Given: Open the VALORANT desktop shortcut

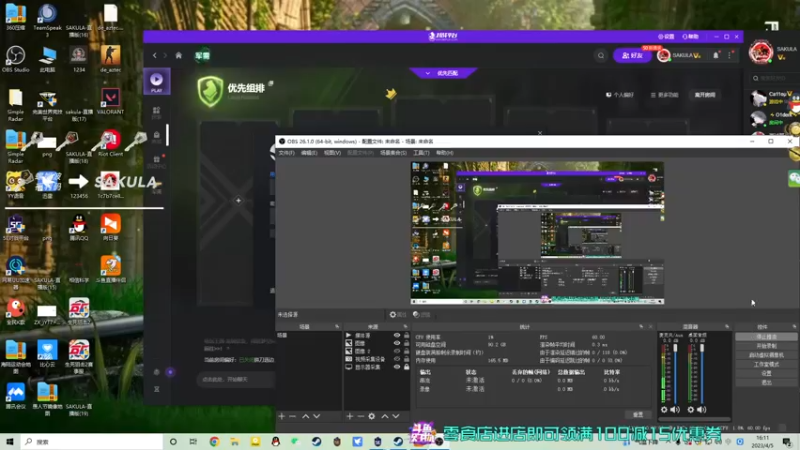Looking at the screenshot, I should click(x=110, y=101).
